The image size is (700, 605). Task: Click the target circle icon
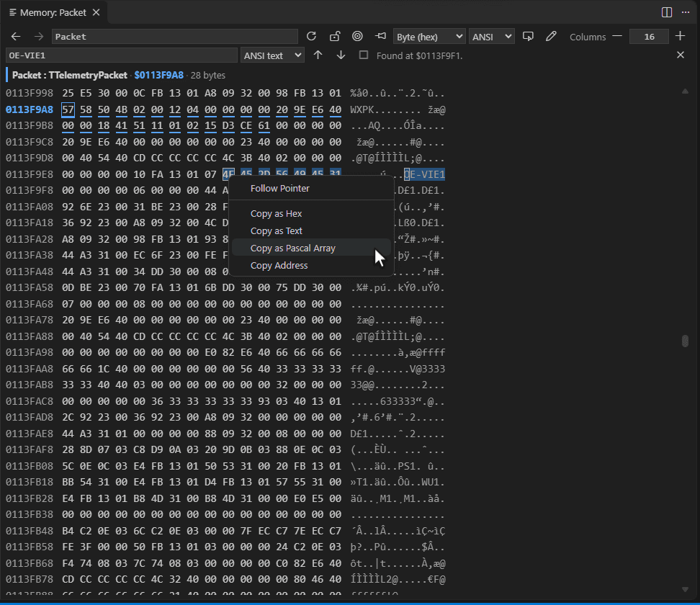click(x=357, y=37)
